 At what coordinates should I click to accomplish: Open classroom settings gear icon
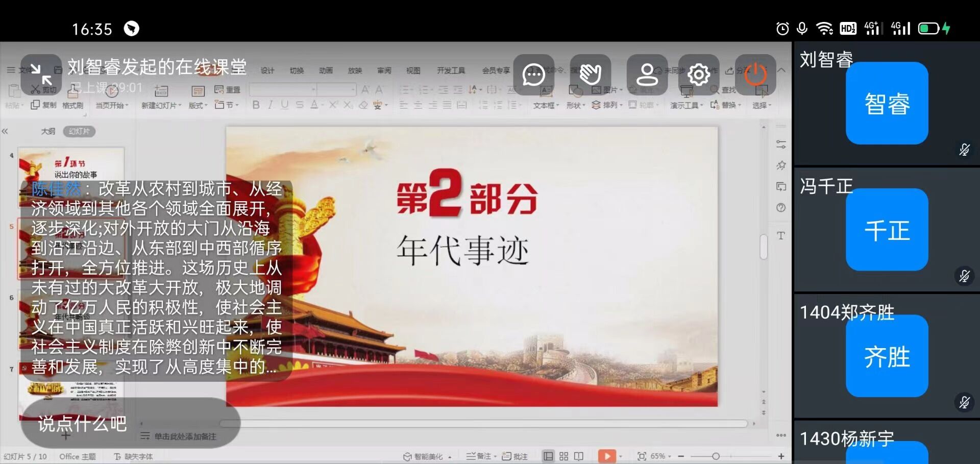[699, 75]
